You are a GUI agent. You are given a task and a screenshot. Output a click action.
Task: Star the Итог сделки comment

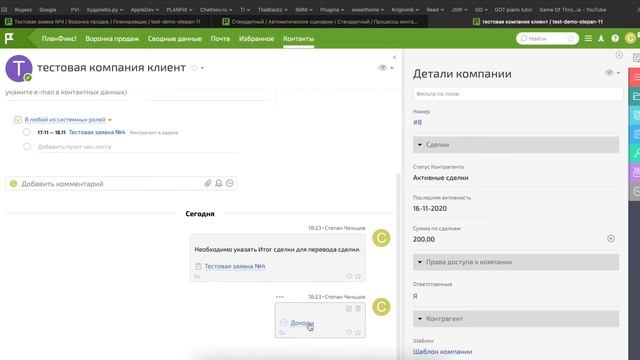[358, 276]
